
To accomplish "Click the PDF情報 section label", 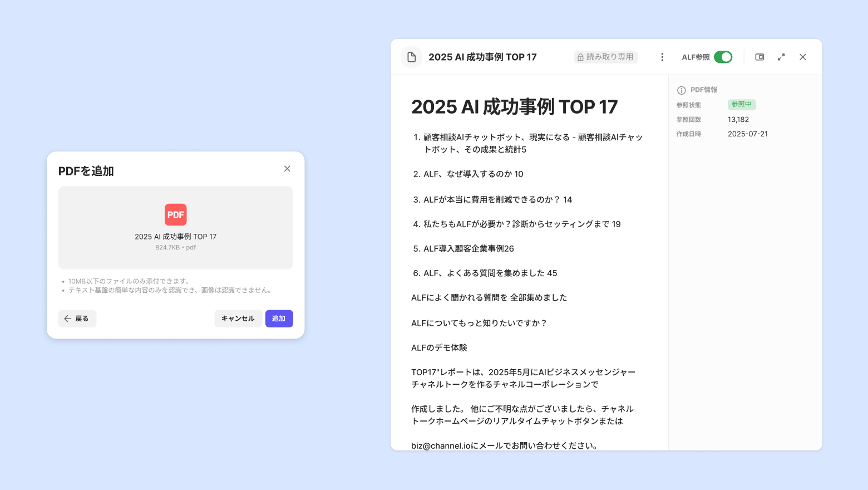I will 704,90.
